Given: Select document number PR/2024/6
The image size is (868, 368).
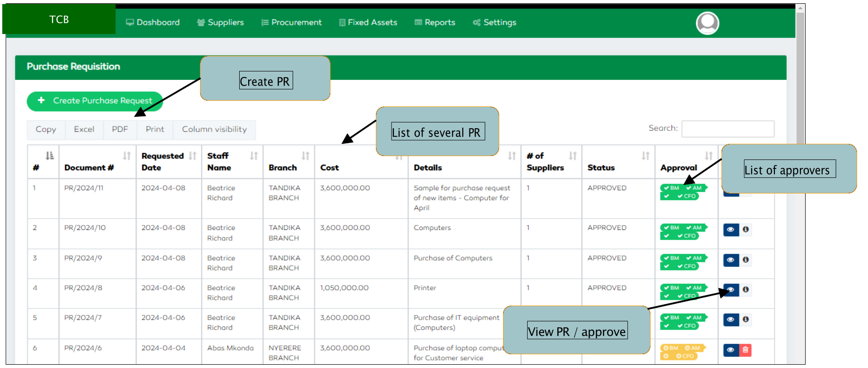Looking at the screenshot, I should [x=83, y=348].
